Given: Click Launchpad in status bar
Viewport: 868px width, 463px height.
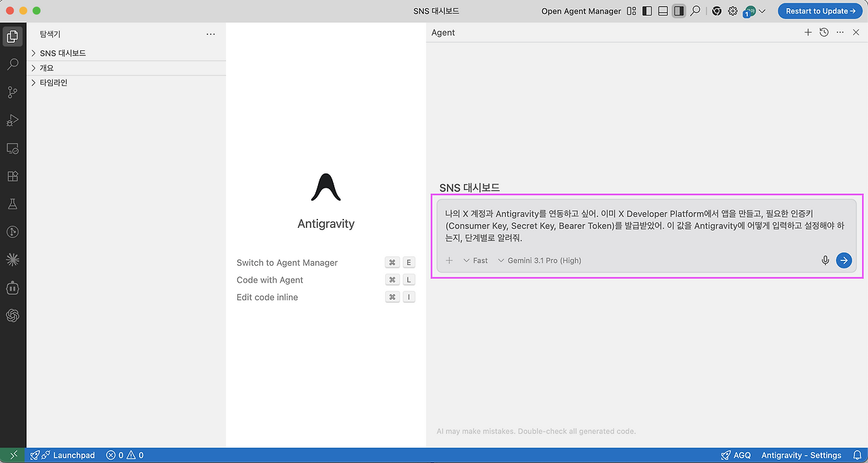Looking at the screenshot, I should [x=63, y=455].
